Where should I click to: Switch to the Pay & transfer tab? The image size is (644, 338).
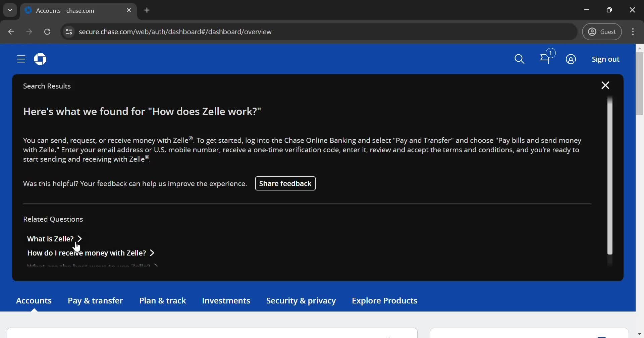click(x=95, y=301)
